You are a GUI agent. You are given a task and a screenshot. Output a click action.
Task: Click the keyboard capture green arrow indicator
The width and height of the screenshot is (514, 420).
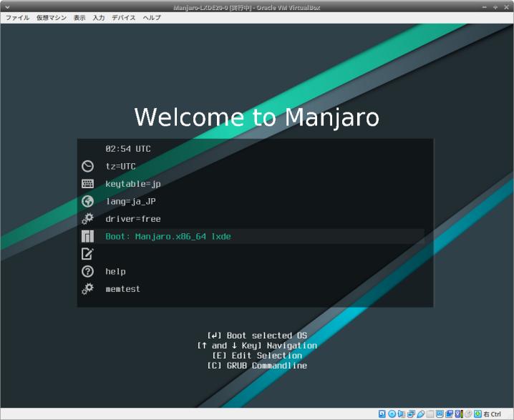(x=478, y=414)
